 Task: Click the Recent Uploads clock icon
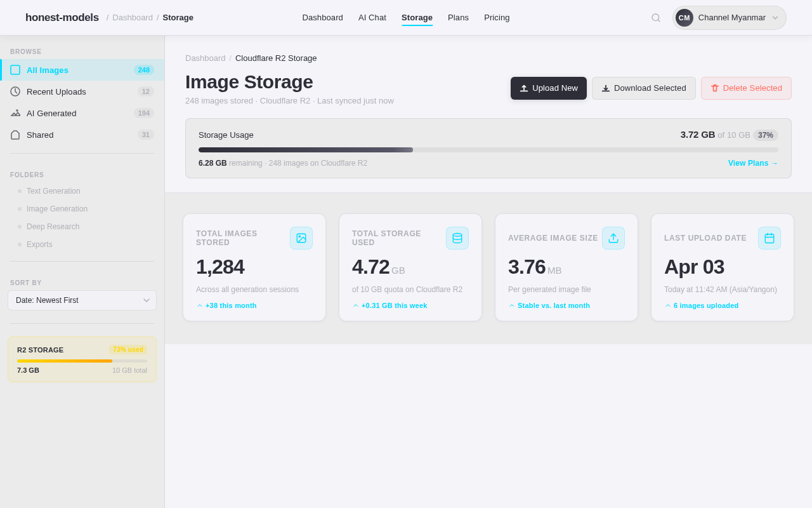coord(15,91)
